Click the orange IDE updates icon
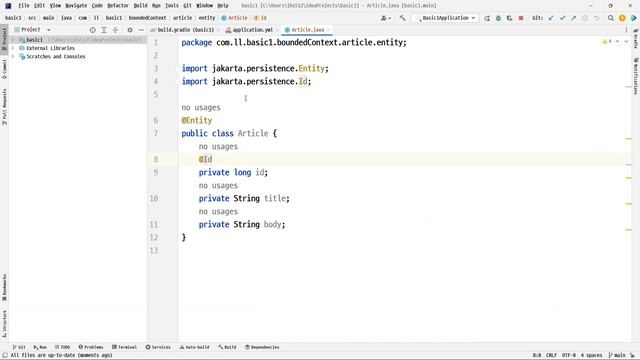This screenshot has width=640, height=360. (x=622, y=18)
